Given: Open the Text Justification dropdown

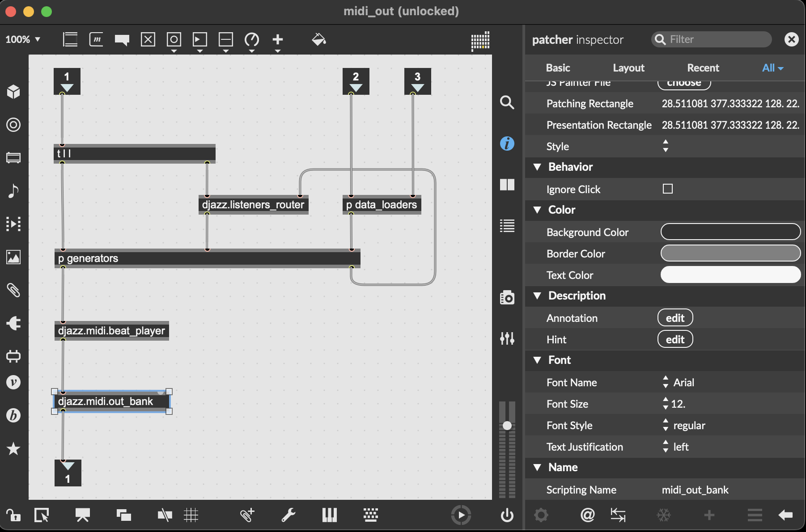Looking at the screenshot, I should pyautogui.click(x=666, y=447).
